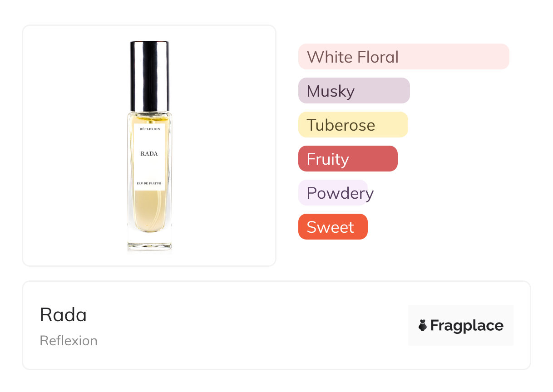Select the Musky accord bar
The image size is (553, 392).
(354, 91)
